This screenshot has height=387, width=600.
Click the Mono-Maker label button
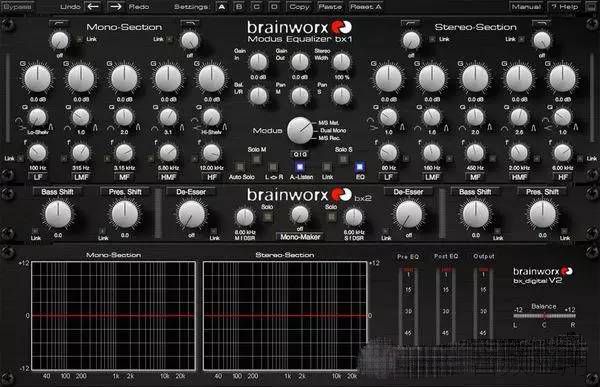pos(300,237)
